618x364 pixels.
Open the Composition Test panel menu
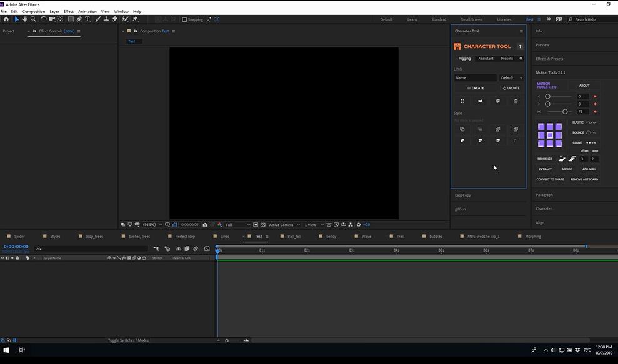point(174,31)
